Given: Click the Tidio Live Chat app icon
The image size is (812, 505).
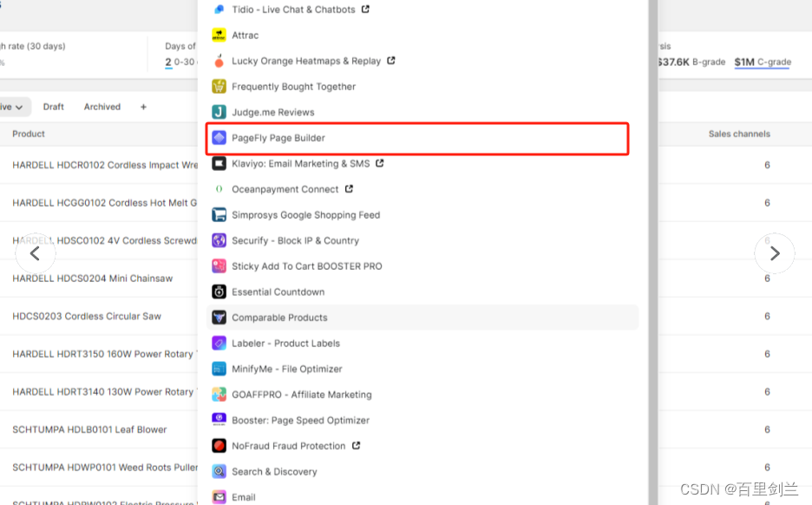Looking at the screenshot, I should coord(219,10).
